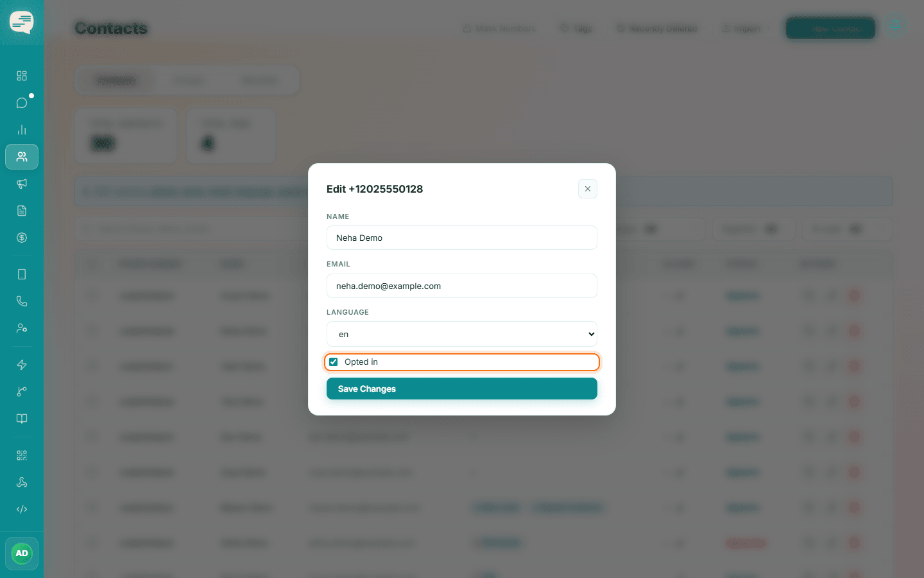Open the lightning bolt automation icon
Image resolution: width=924 pixels, height=578 pixels.
22,365
